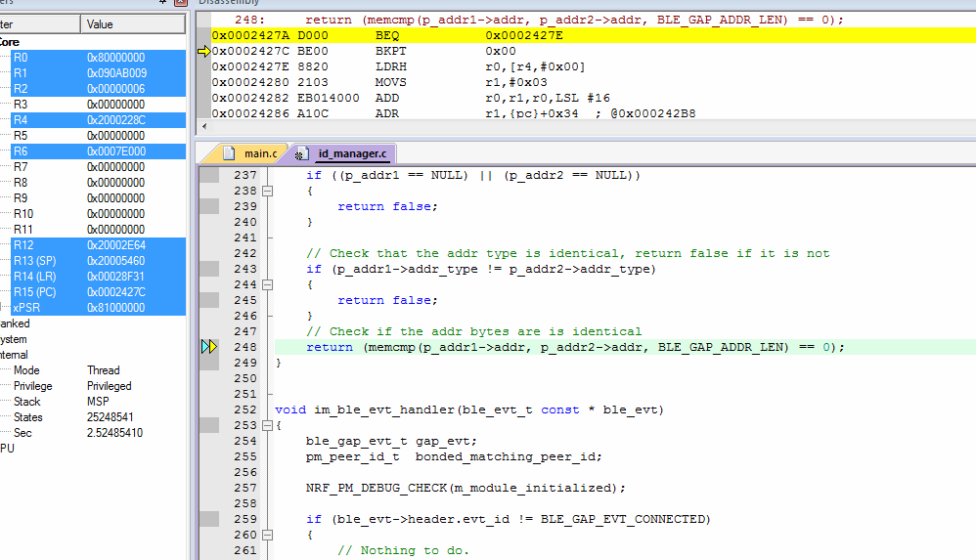This screenshot has width=976, height=560.
Task: Click R12 value 0x20002E64
Action: click(115, 245)
